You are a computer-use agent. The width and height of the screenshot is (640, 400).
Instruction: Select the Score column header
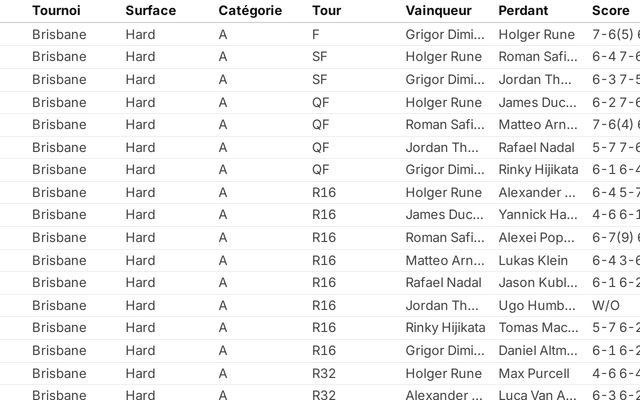tap(610, 11)
